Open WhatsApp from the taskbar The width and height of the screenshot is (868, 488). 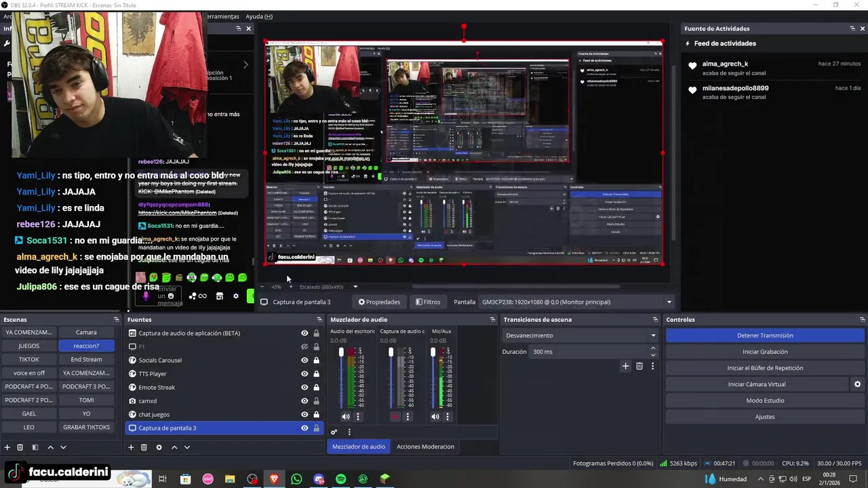point(296,479)
